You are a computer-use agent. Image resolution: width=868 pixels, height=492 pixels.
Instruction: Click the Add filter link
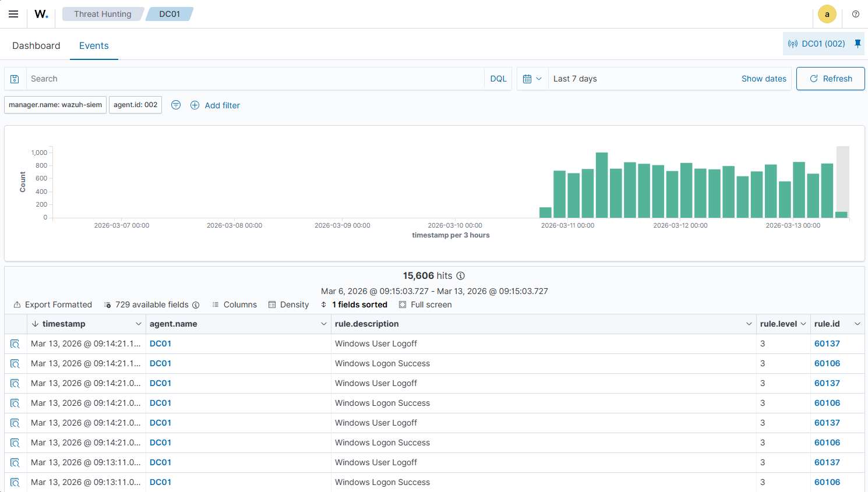(222, 105)
